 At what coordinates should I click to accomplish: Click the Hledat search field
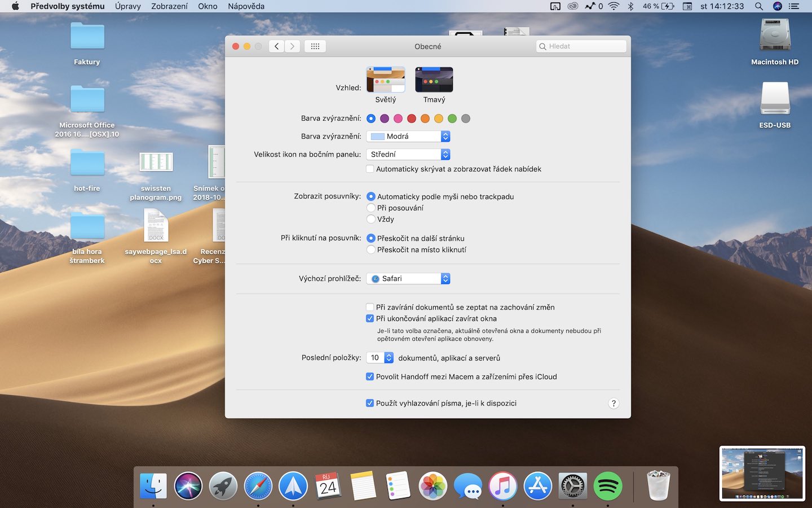tap(581, 46)
